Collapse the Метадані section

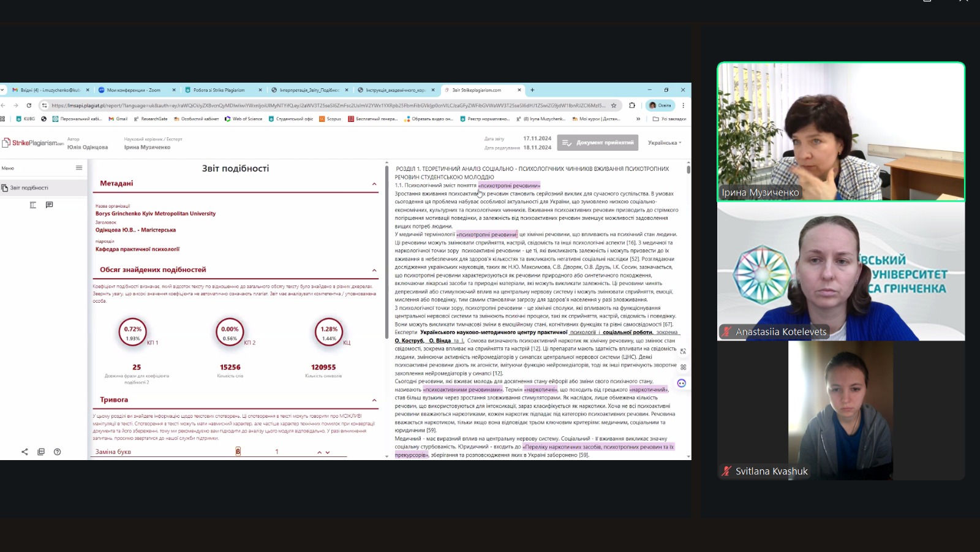point(374,184)
